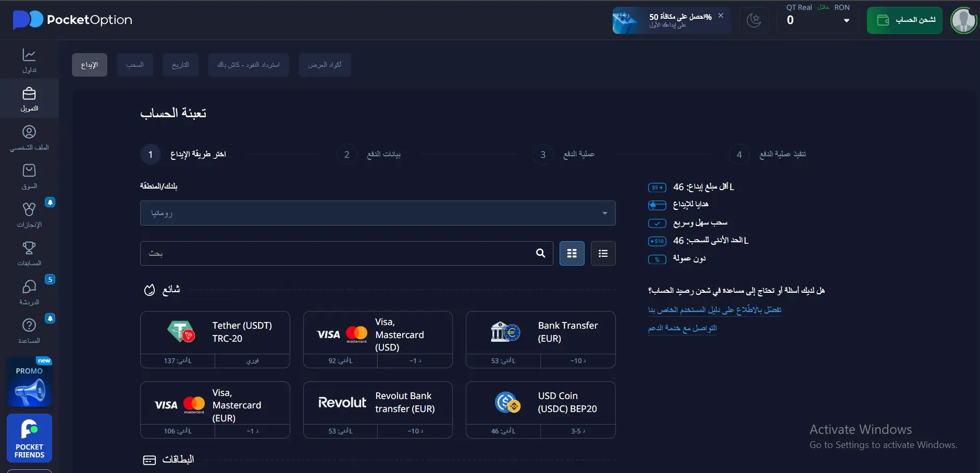The width and height of the screenshot is (980, 473).
Task: Open the Chat icon with badge 5
Action: tap(29, 287)
